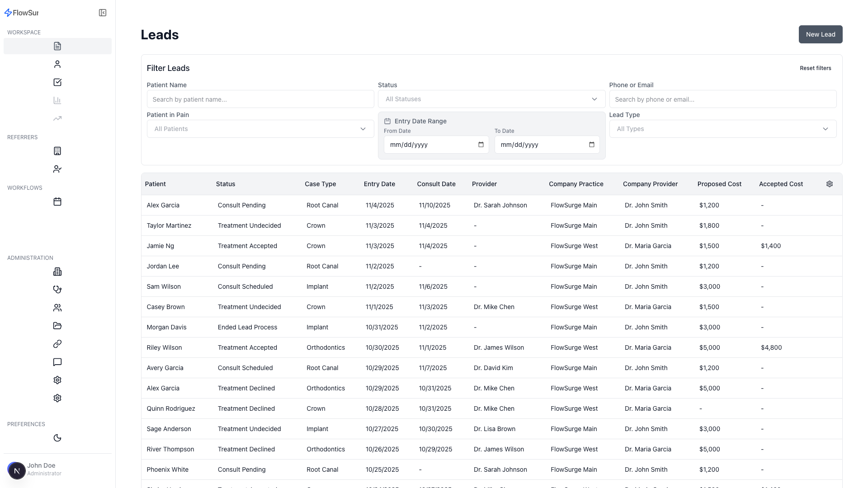Click the stethoscope providers icon
868x488 pixels.
(x=57, y=290)
